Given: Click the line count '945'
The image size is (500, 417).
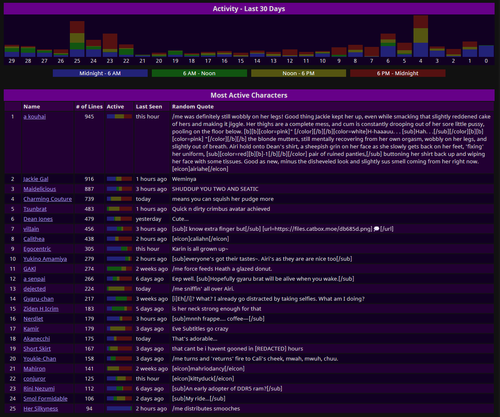Looking at the screenshot, I should pos(89,117).
